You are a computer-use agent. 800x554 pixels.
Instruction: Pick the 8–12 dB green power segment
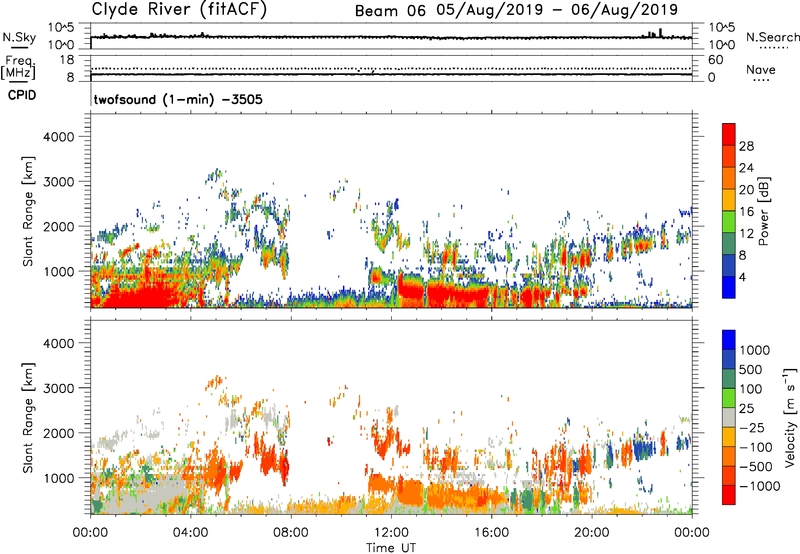tap(729, 243)
